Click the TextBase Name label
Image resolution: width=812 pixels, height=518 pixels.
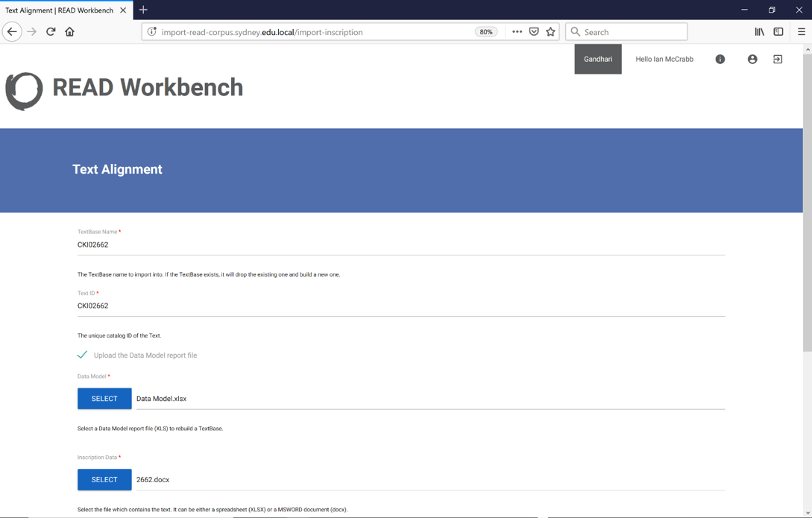98,232
